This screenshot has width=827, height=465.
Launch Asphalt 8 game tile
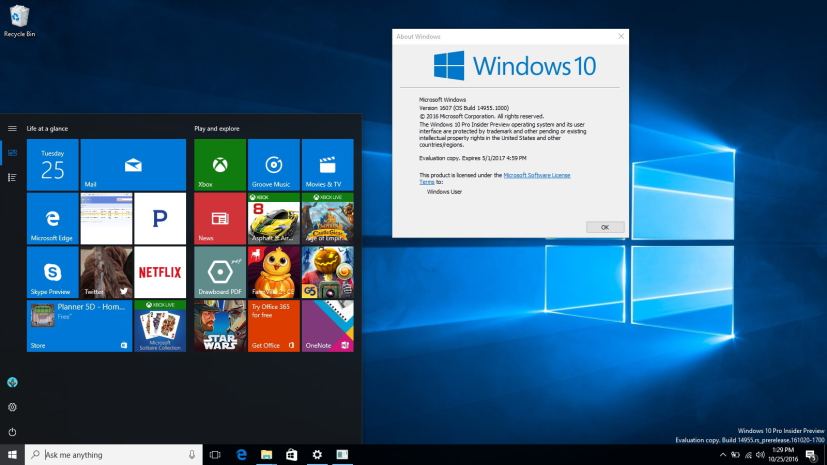273,218
